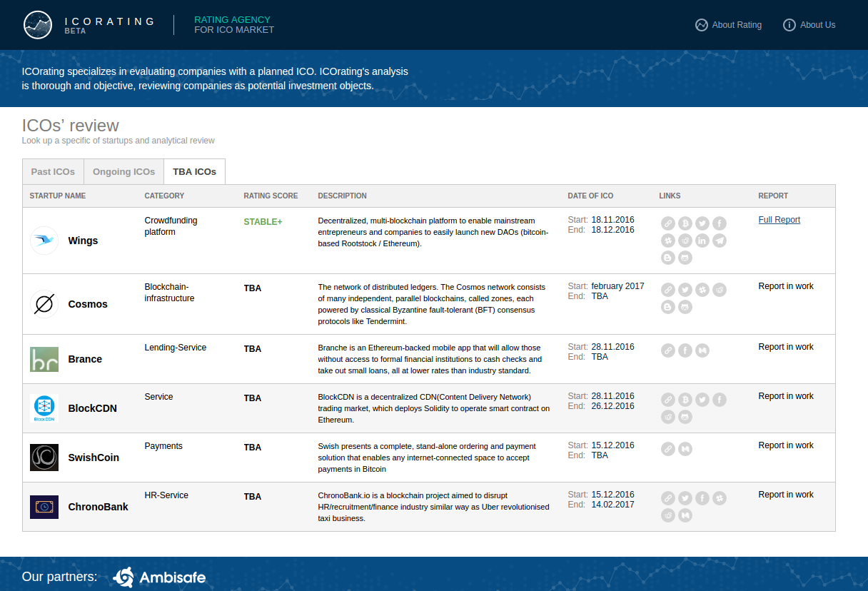Open the ChronoBank Slack icon
The image size is (868, 591).
point(720,498)
